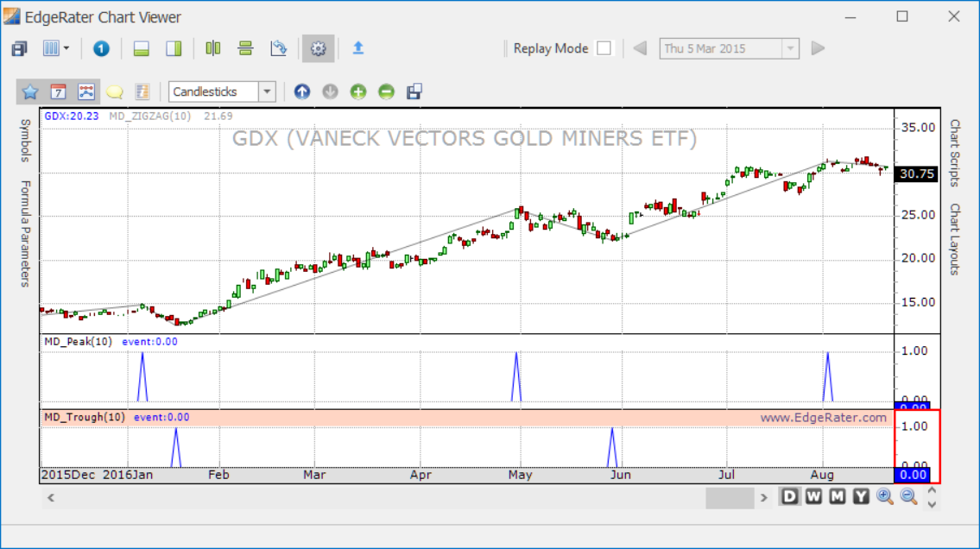Click the down chevron at bottom right
This screenshot has height=549, width=980.
coord(932,504)
